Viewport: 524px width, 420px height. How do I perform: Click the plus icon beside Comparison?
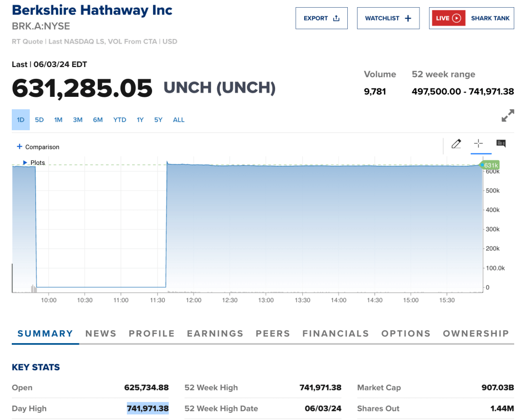point(19,146)
